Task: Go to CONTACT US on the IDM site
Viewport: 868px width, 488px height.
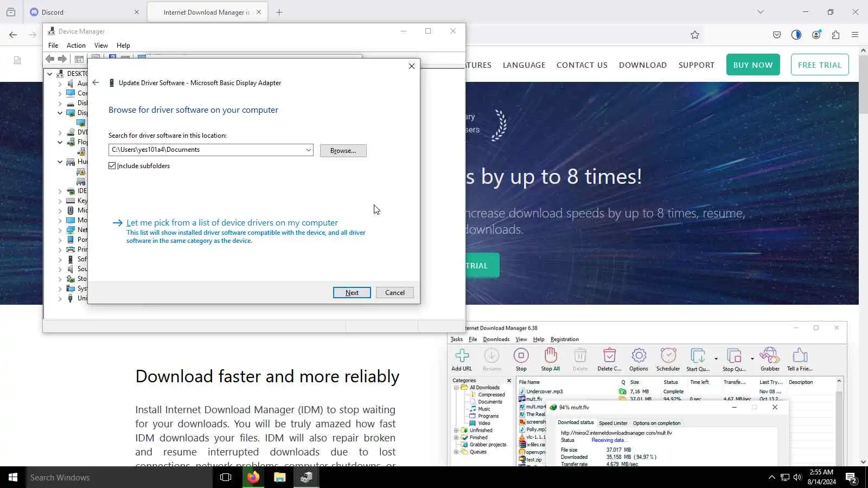Action: point(582,65)
